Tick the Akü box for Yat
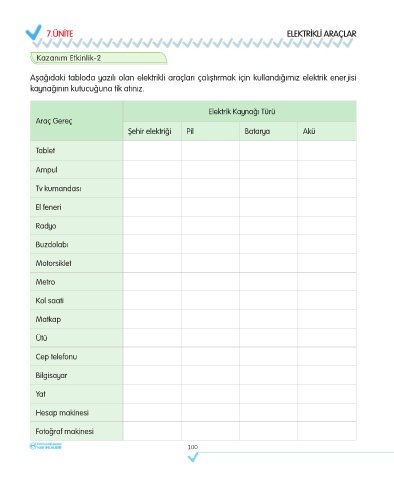This screenshot has height=480, width=394. click(x=327, y=394)
